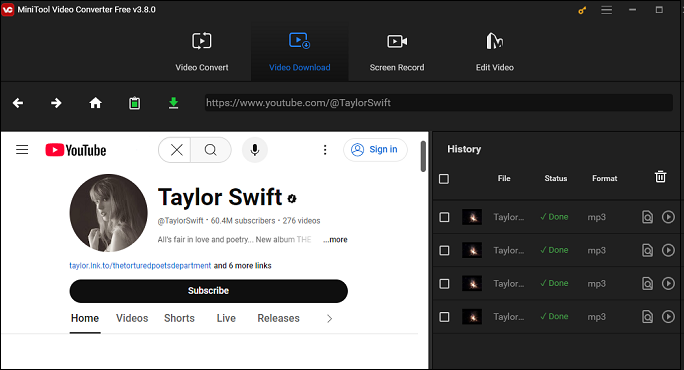Viewport: 684px width, 370px height.
Task: Open the MiniTool app logo icon
Action: (8, 10)
